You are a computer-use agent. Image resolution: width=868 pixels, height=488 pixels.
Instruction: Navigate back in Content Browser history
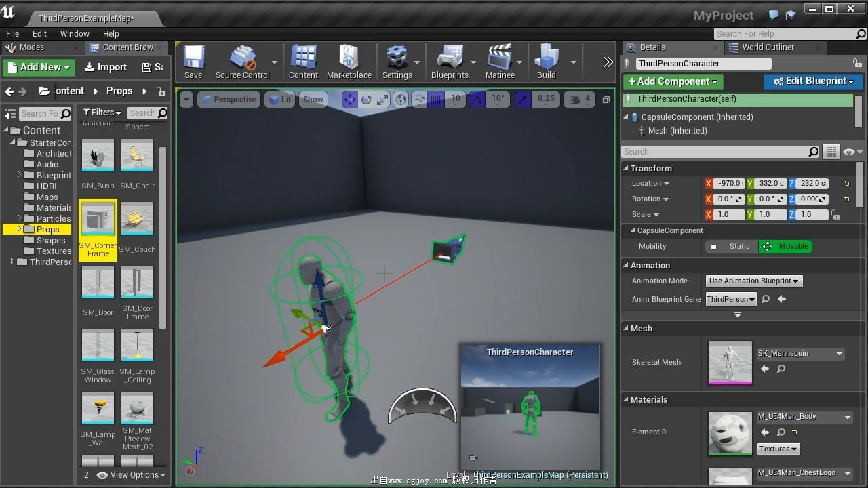click(9, 91)
